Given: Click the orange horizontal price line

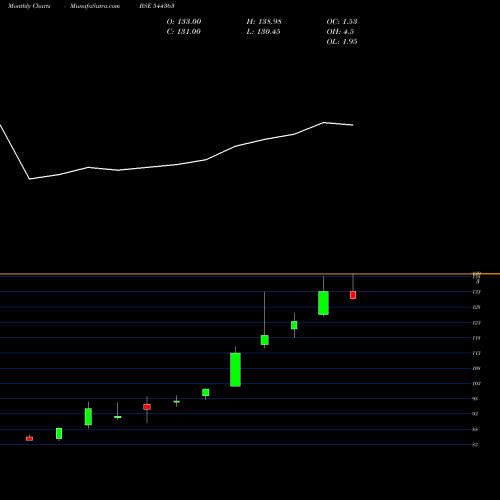Looking at the screenshot, I should coord(250,274).
